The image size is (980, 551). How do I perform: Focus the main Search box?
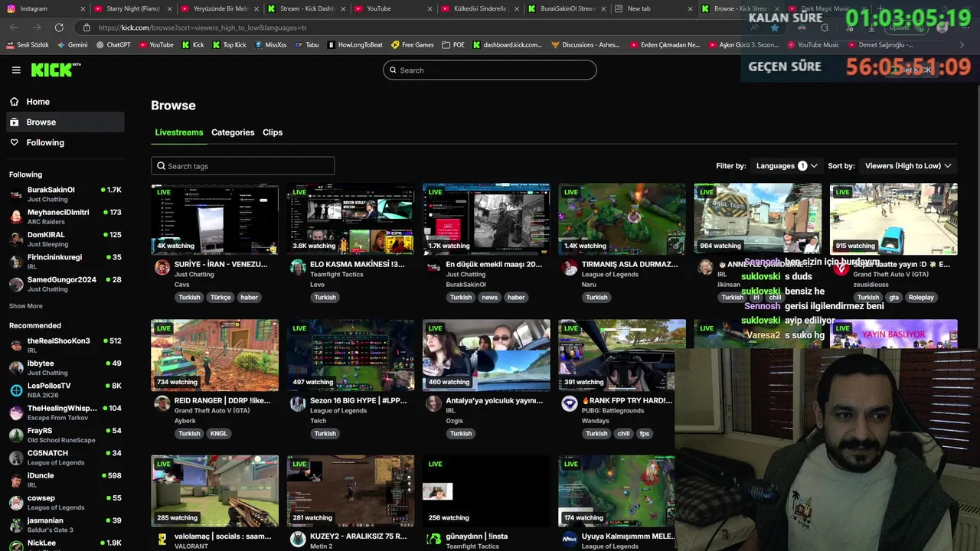[x=490, y=70]
